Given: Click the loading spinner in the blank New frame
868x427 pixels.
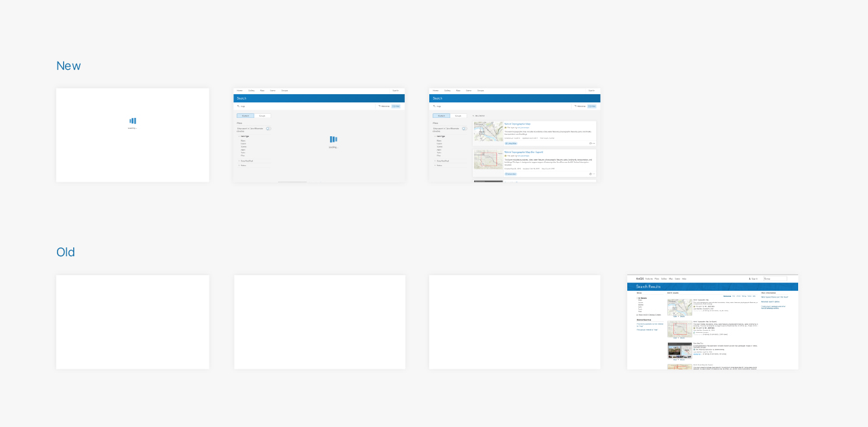Looking at the screenshot, I should 133,121.
